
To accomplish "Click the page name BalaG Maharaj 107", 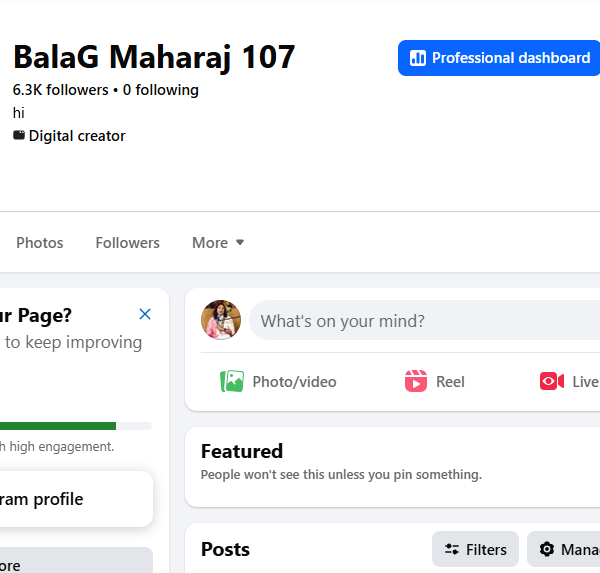I will click(x=154, y=57).
